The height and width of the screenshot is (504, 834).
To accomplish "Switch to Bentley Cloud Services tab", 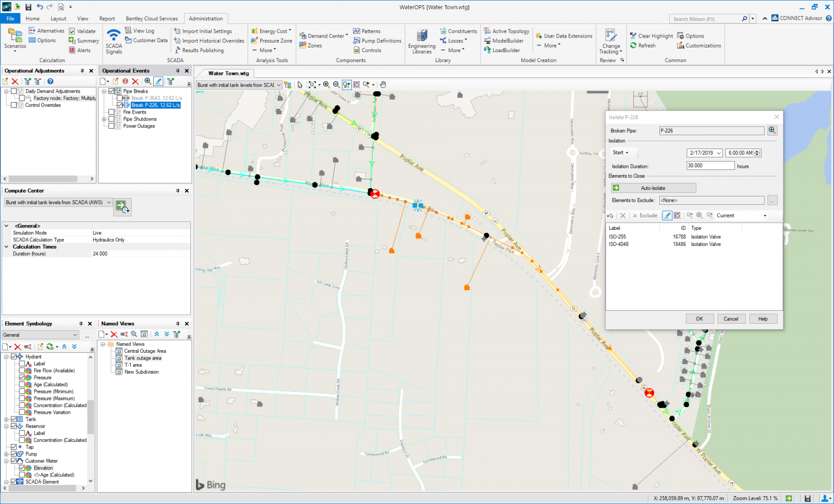I will 152,18.
